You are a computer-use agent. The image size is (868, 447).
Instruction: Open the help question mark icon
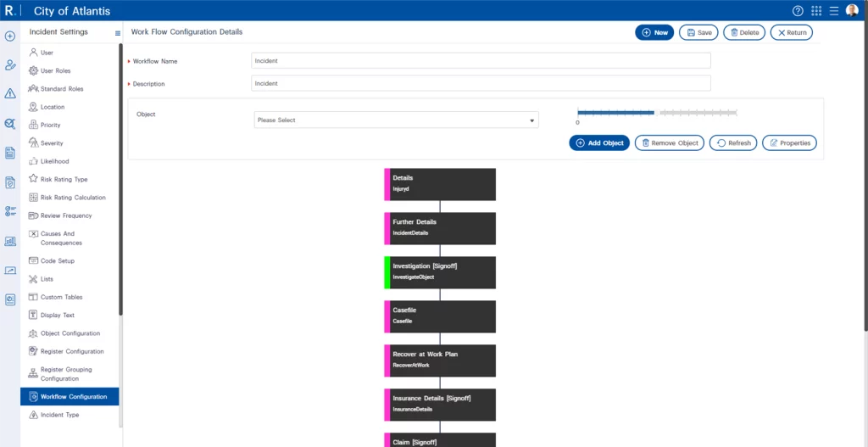798,11
